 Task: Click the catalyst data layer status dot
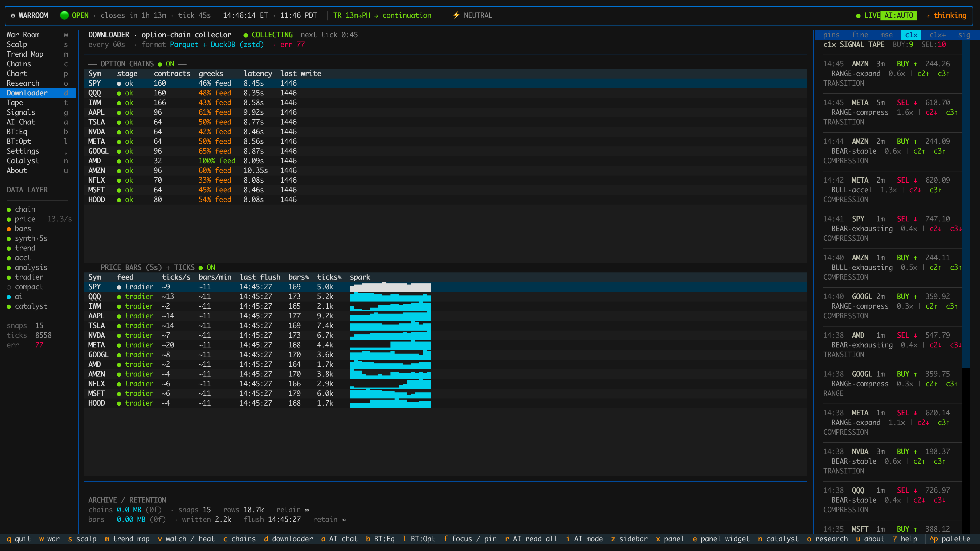click(9, 306)
